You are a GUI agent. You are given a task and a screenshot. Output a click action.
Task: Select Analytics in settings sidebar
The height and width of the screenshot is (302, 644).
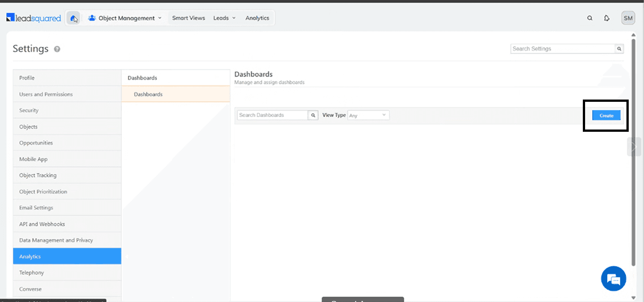coord(67,256)
